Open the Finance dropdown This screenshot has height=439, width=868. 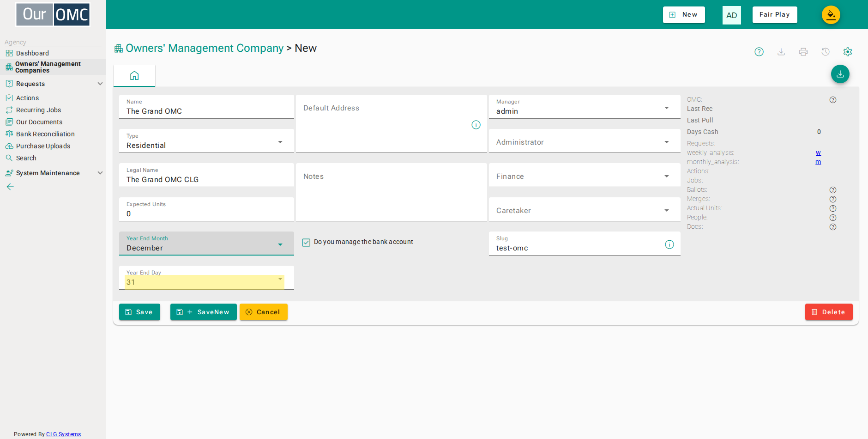click(585, 175)
